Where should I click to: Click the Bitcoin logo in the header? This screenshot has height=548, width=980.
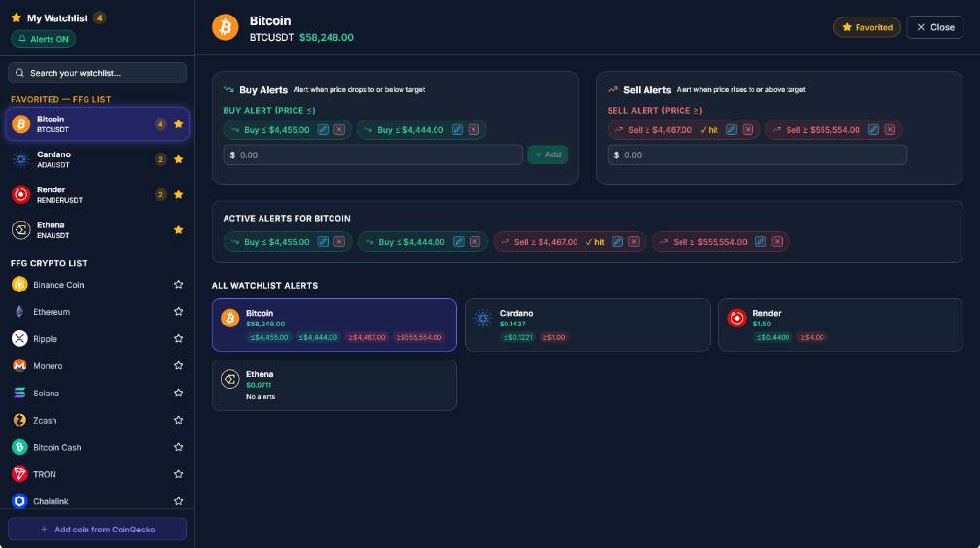pos(225,27)
